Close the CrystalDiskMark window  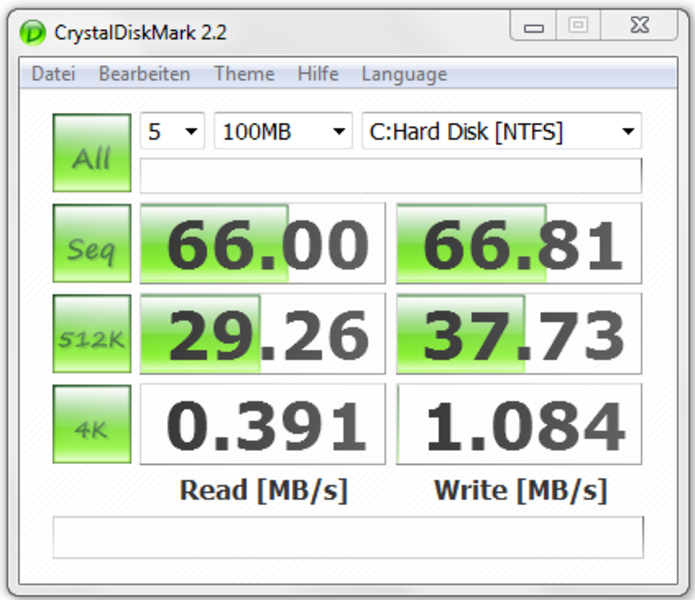coord(640,26)
